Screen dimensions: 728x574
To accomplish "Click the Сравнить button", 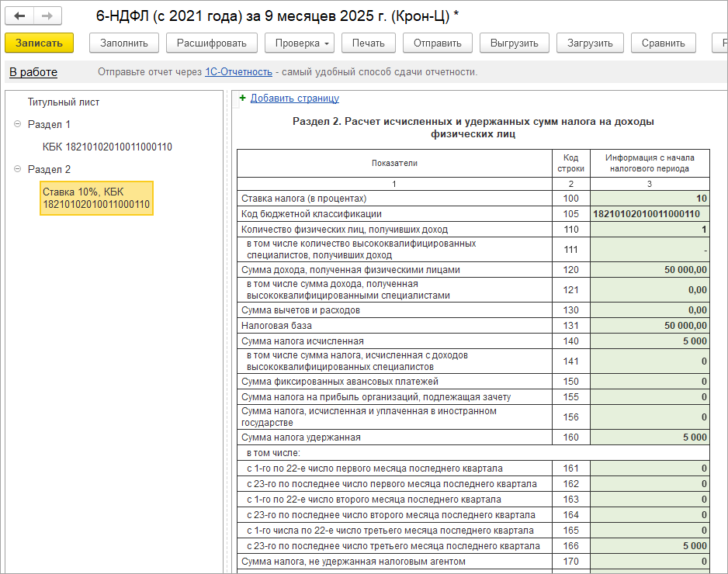I will click(x=663, y=43).
